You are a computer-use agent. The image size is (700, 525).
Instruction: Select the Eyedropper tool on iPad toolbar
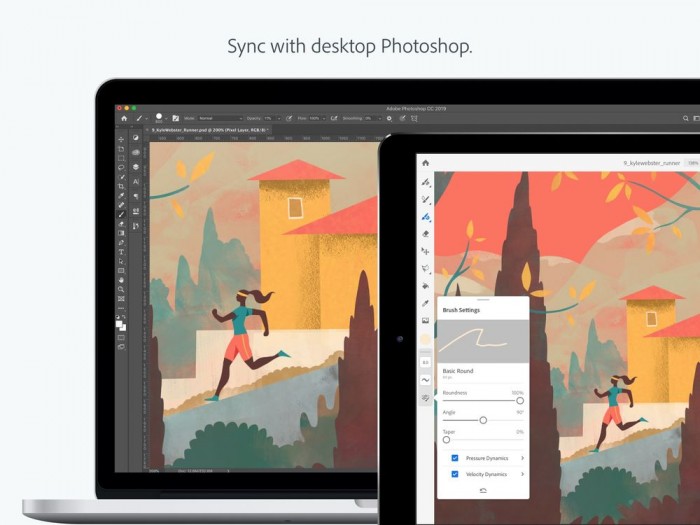[x=425, y=303]
